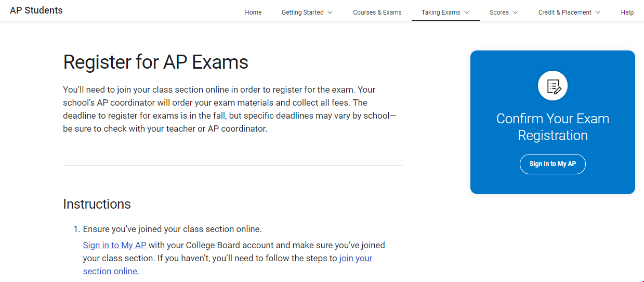Image resolution: width=644 pixels, height=282 pixels.
Task: Open the join your section online link
Action: coord(356,258)
